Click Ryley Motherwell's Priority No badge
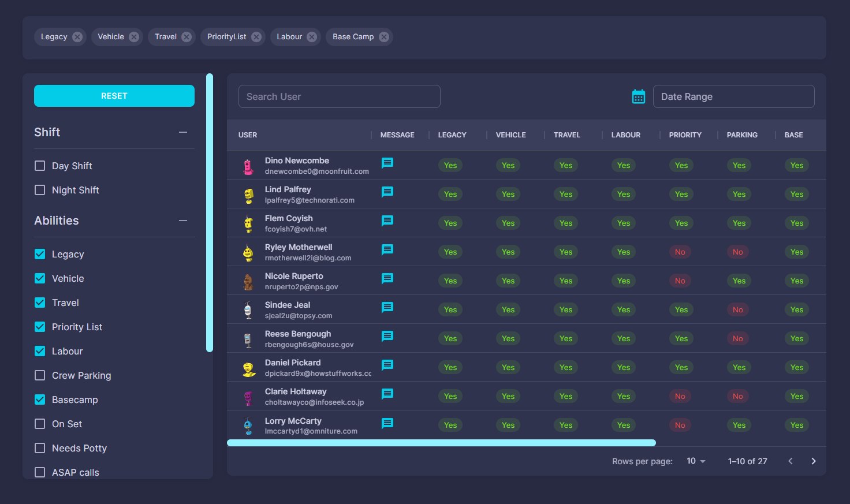The image size is (850, 504). pyautogui.click(x=680, y=252)
